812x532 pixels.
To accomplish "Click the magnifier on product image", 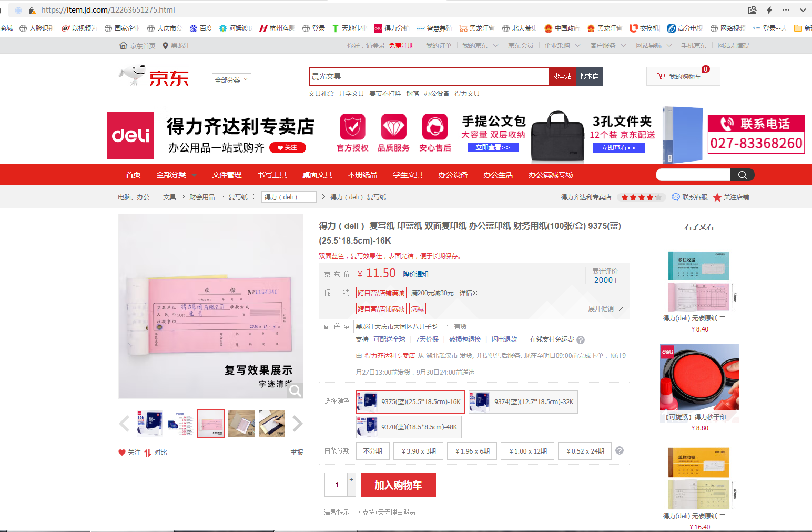I will [x=295, y=390].
